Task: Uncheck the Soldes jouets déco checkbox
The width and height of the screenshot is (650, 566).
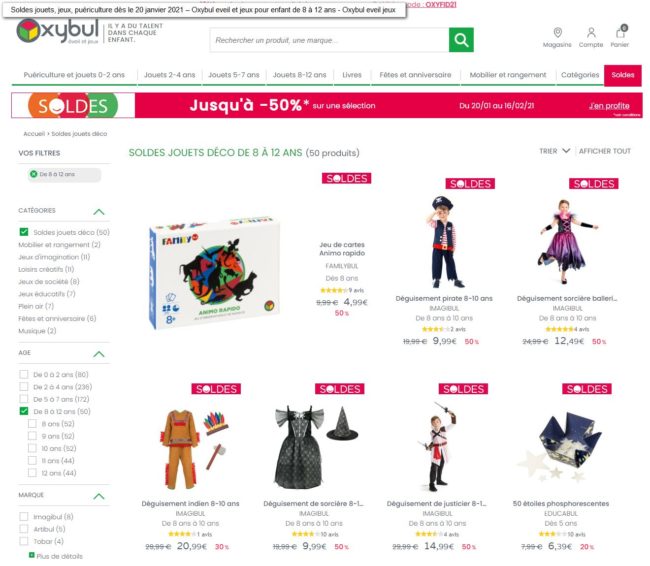Action: pos(24,232)
